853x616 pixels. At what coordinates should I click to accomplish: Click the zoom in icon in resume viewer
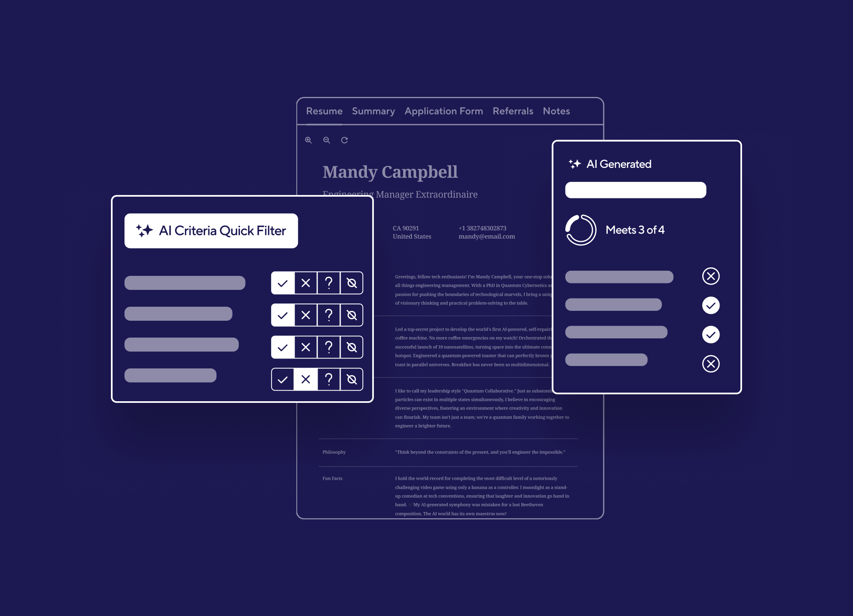pyautogui.click(x=309, y=140)
